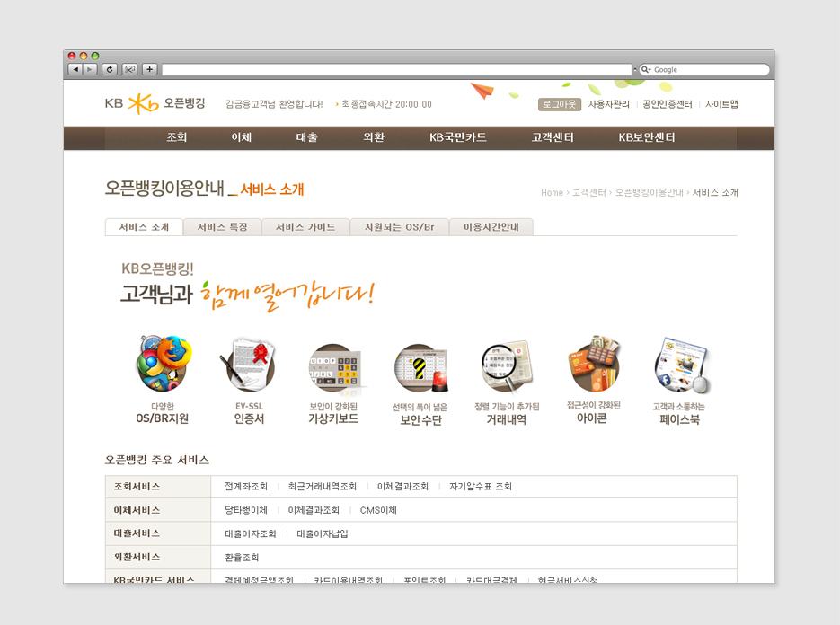Click the 보안수단 security siren icon
This screenshot has width=840, height=625.
[x=420, y=368]
